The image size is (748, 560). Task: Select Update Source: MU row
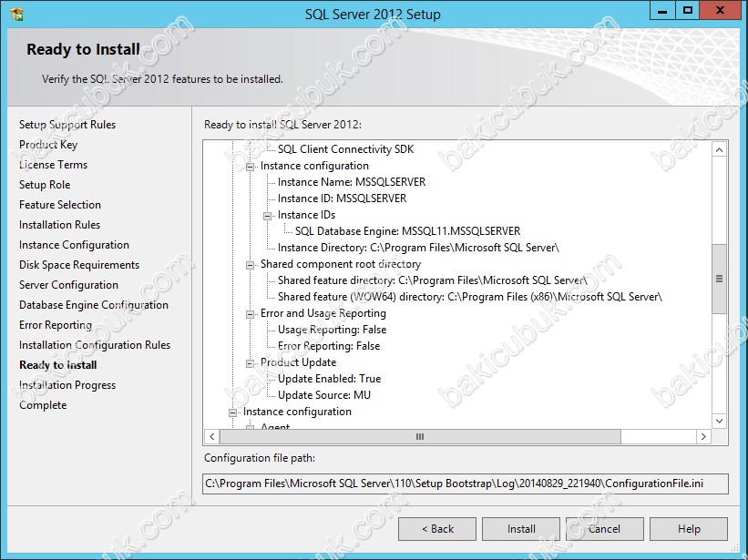pos(324,395)
